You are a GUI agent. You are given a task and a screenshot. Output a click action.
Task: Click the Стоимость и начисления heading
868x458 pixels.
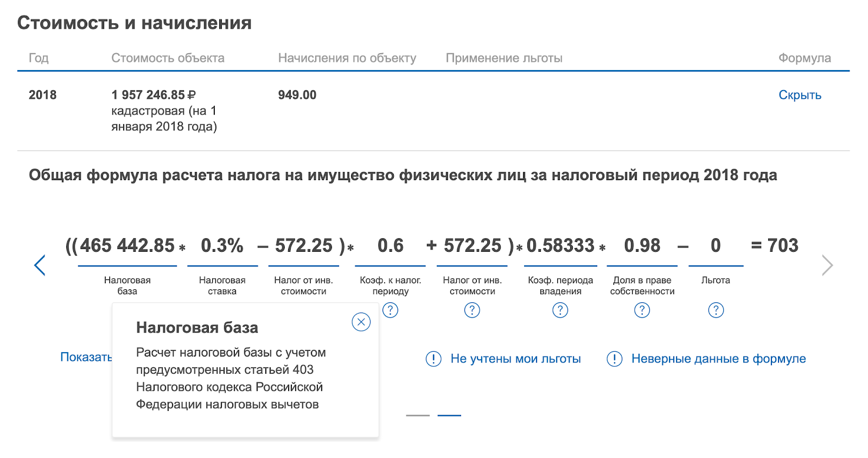point(135,23)
